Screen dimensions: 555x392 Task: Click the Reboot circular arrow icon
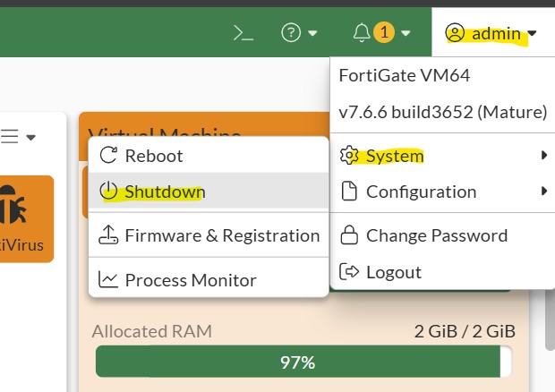pos(108,156)
